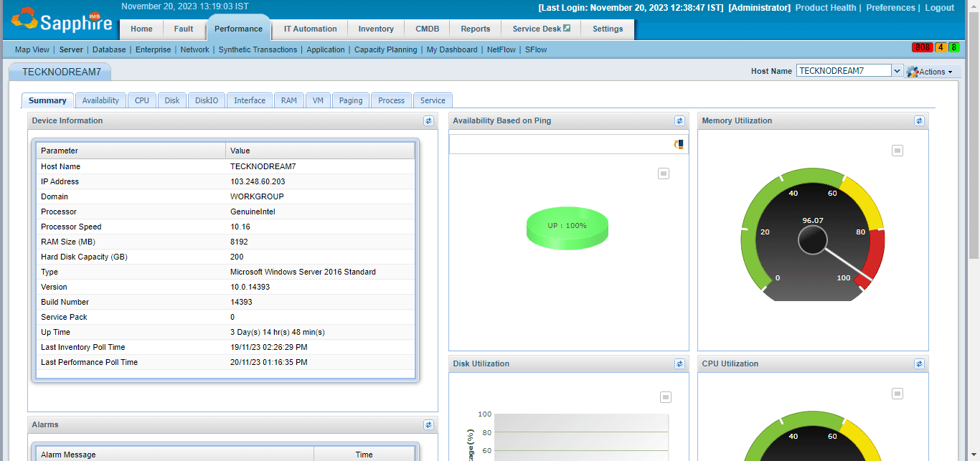Open the Database submenu link
The height and width of the screenshot is (461, 980).
click(109, 49)
